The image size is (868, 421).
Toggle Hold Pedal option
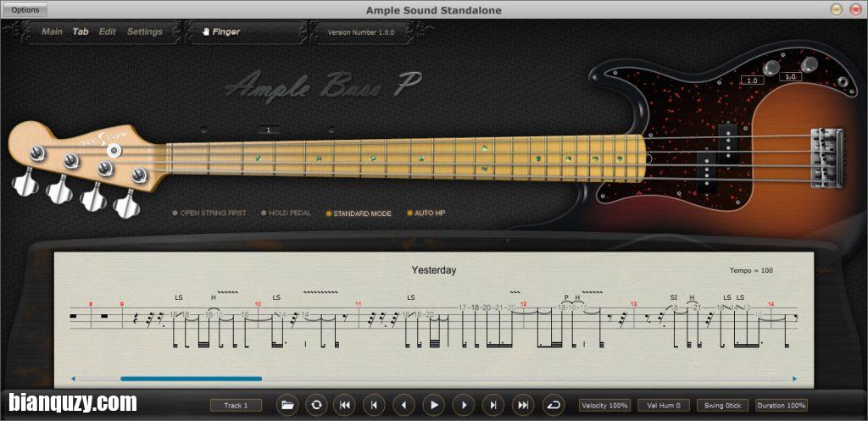286,213
